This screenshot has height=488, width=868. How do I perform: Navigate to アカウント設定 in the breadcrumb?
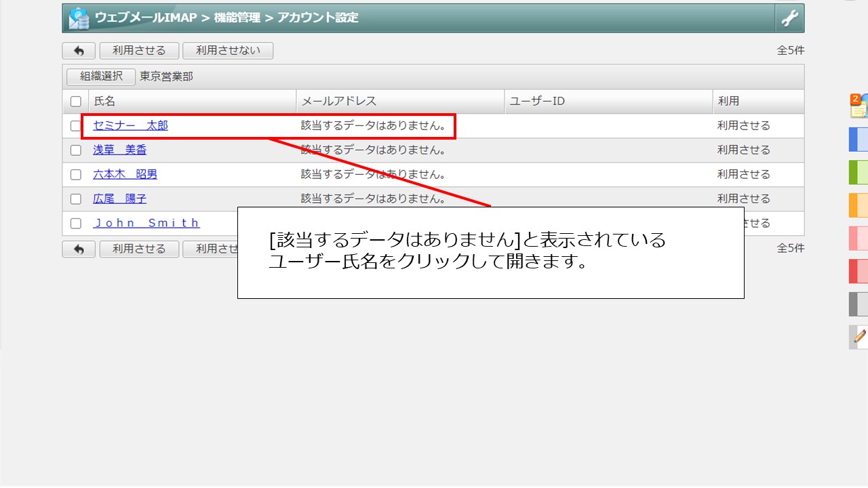tap(317, 18)
